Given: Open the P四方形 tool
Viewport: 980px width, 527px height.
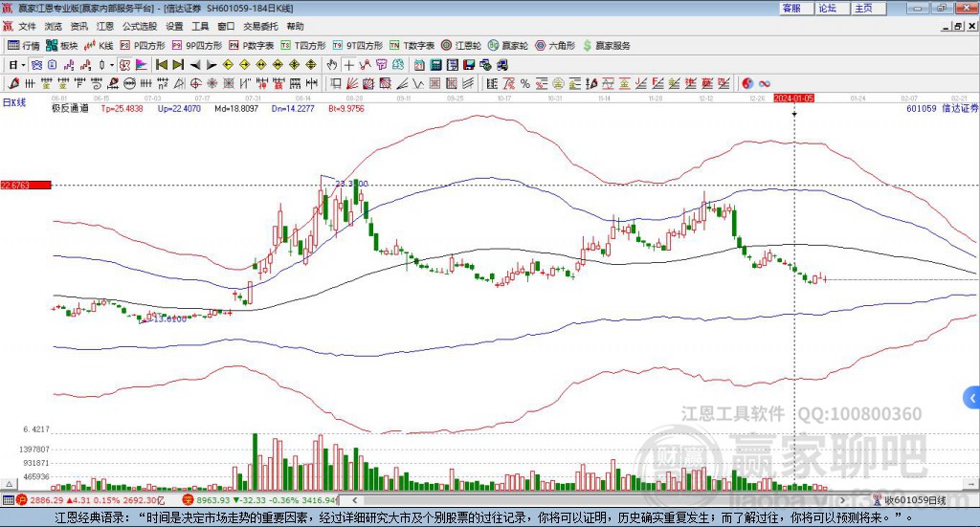Looking at the screenshot, I should 143,46.
